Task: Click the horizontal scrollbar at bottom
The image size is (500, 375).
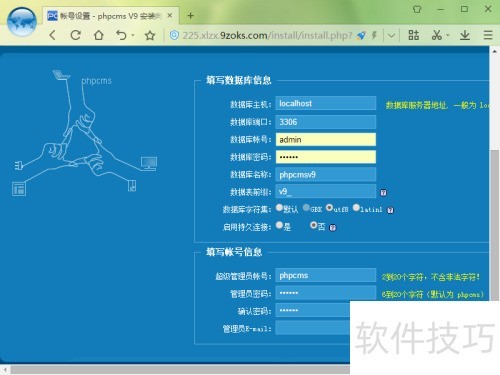Action: (180, 370)
